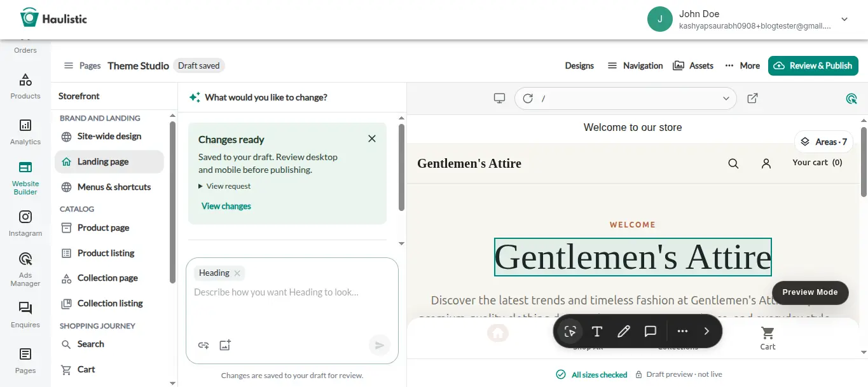Click the Gentlemen's Attire store logo text

click(x=469, y=163)
